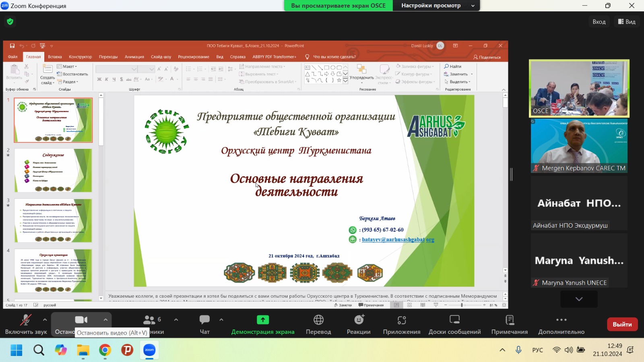Click the undo arrow in PowerPoint
The height and width of the screenshot is (362, 644).
(x=21, y=46)
